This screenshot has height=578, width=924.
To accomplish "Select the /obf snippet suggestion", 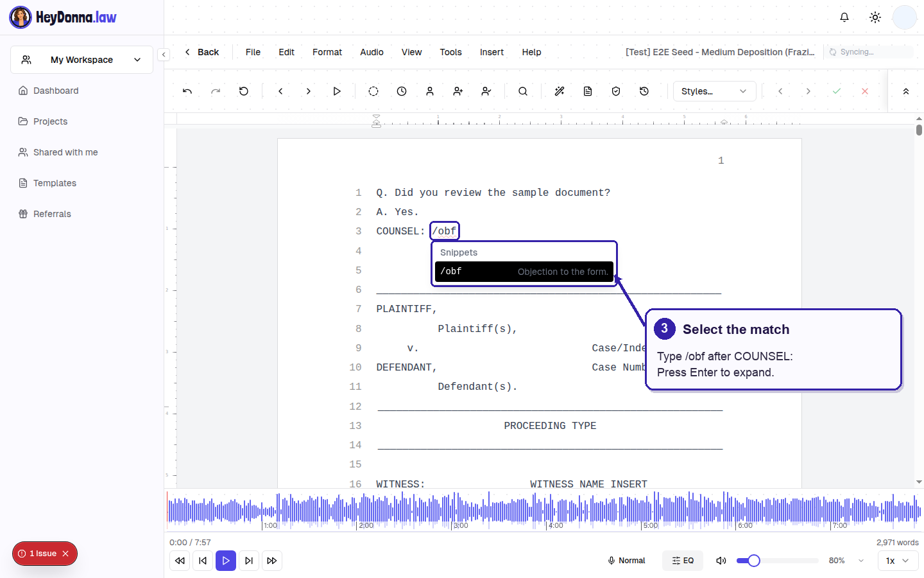I will click(x=524, y=272).
